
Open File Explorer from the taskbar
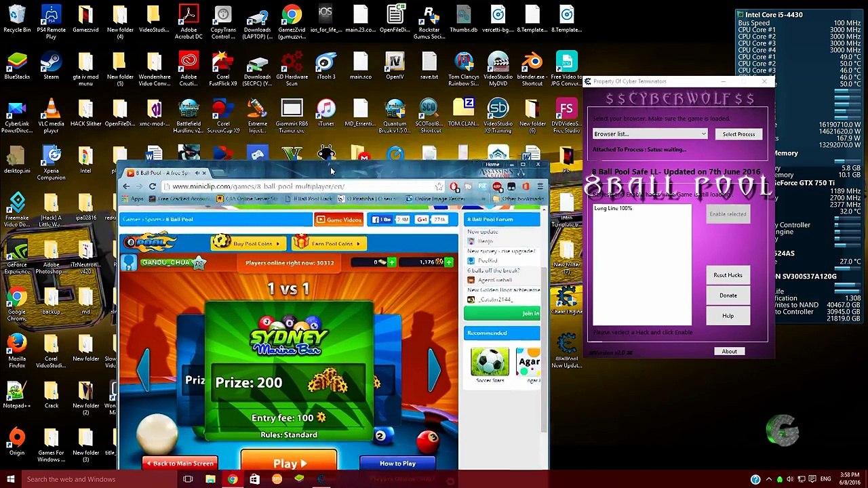pyautogui.click(x=210, y=480)
